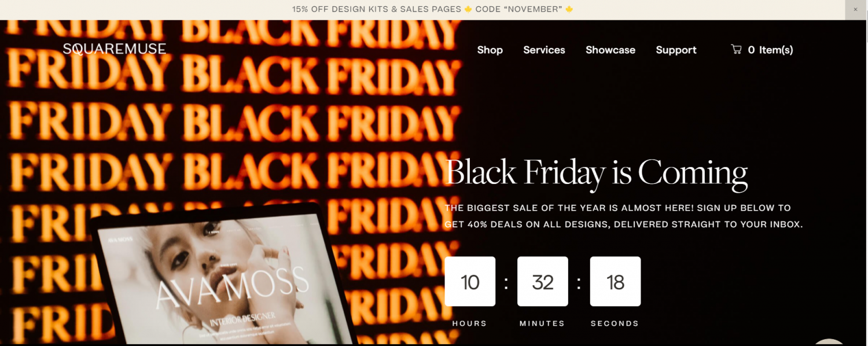Click the biggest sale of the year paragraph
The width and height of the screenshot is (868, 346).
click(x=624, y=216)
